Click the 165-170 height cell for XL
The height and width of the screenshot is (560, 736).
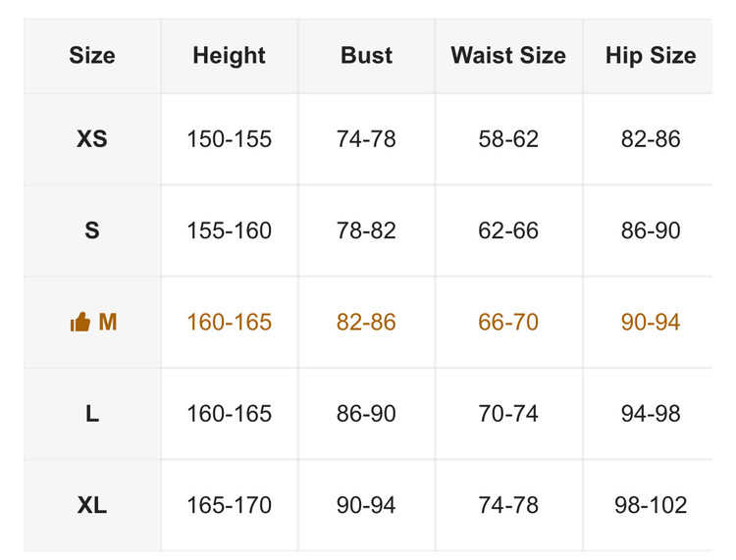[x=229, y=506]
